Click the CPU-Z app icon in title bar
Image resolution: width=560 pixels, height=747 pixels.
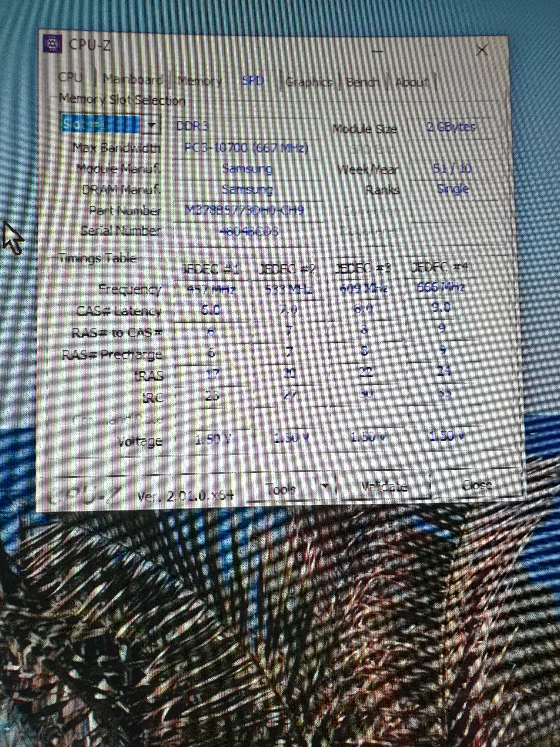(x=53, y=44)
